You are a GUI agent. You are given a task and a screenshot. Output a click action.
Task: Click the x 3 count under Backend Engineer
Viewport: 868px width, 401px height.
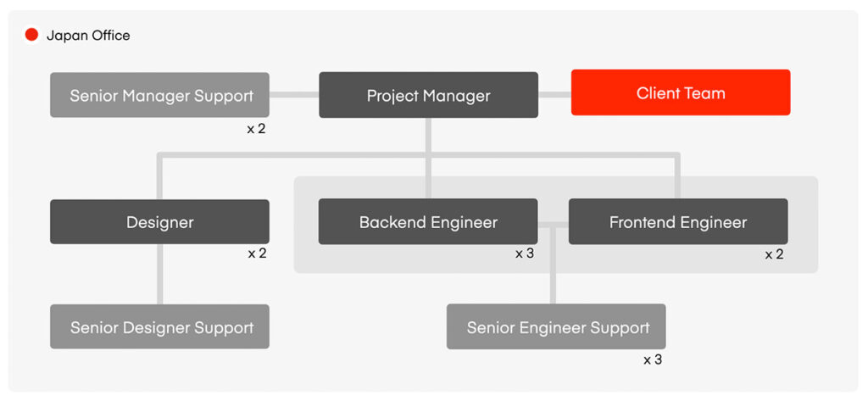coord(525,253)
